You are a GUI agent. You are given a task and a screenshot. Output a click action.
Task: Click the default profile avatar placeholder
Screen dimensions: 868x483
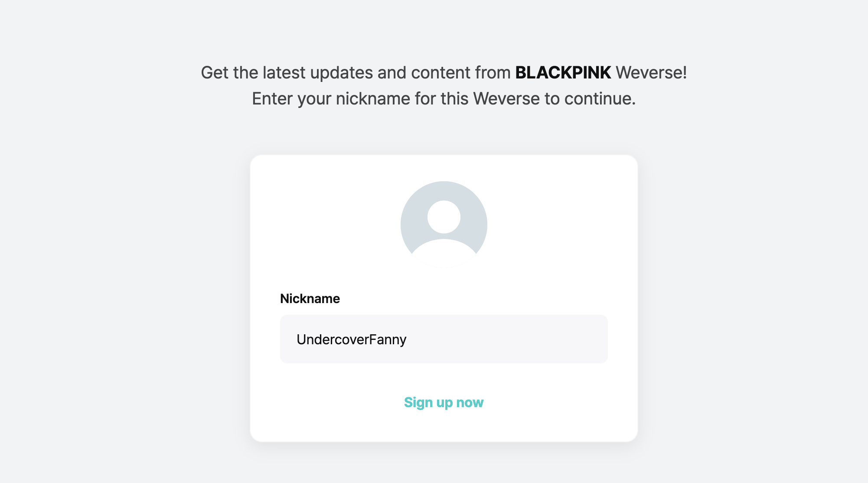click(444, 224)
